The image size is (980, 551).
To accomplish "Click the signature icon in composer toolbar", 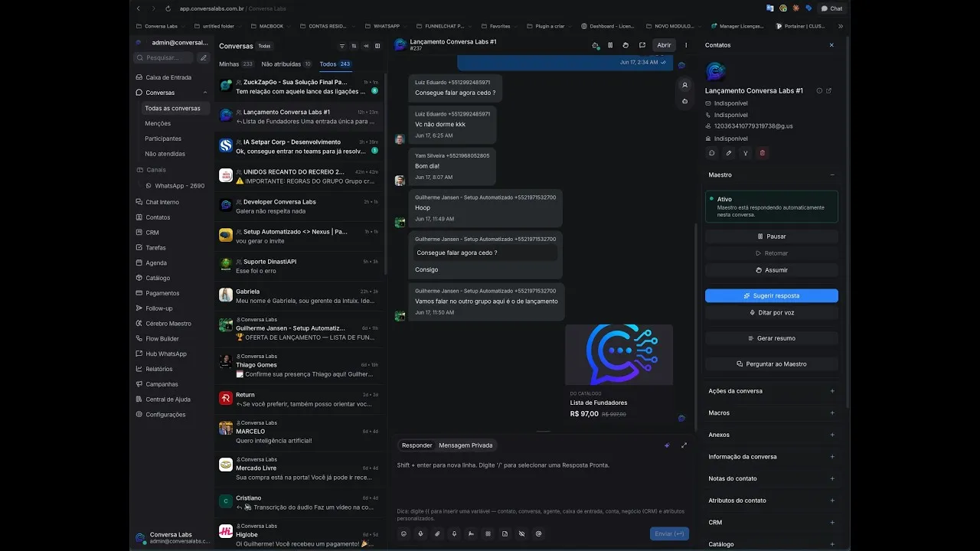I will 472,533.
